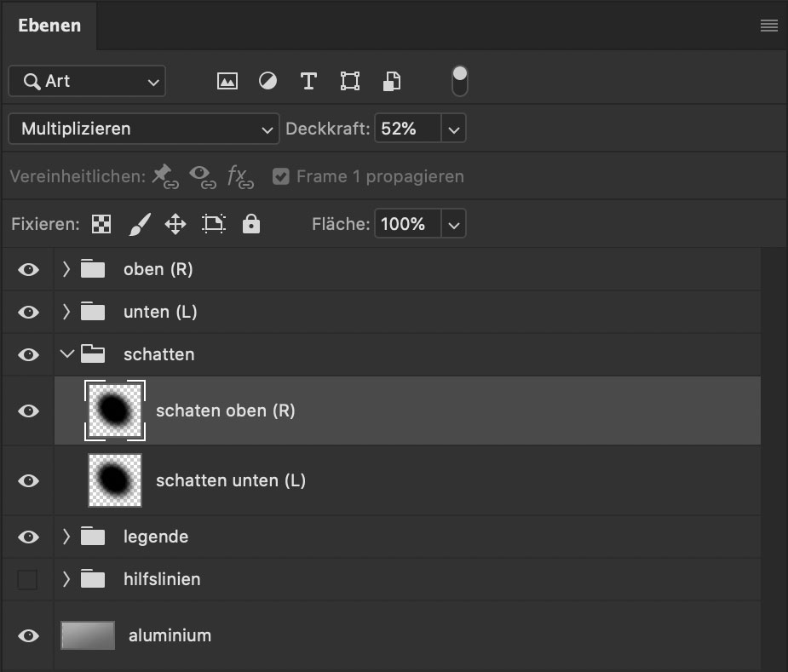Show the hilfslinien group
788x672 pixels.
pyautogui.click(x=27, y=579)
